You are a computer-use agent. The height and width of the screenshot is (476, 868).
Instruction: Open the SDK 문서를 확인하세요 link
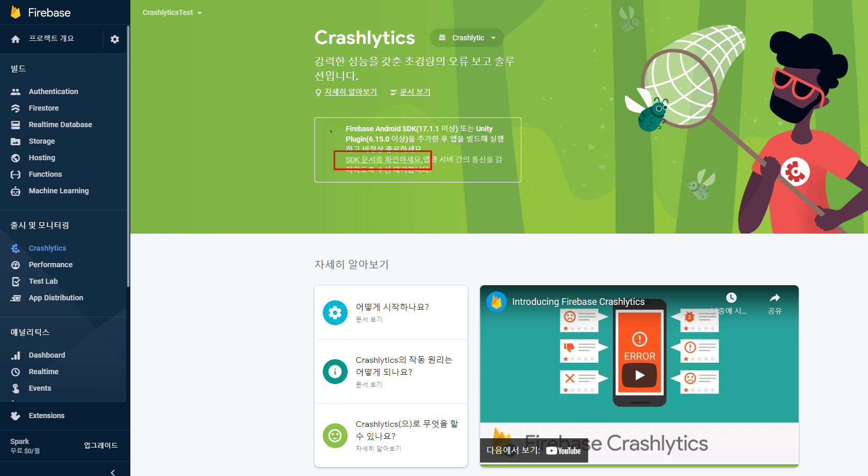click(x=384, y=160)
